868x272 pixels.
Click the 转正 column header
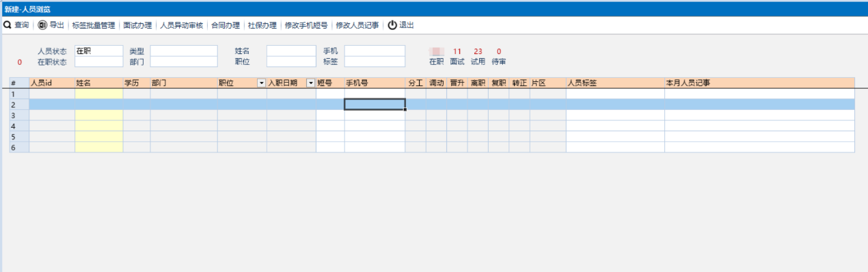tap(519, 83)
